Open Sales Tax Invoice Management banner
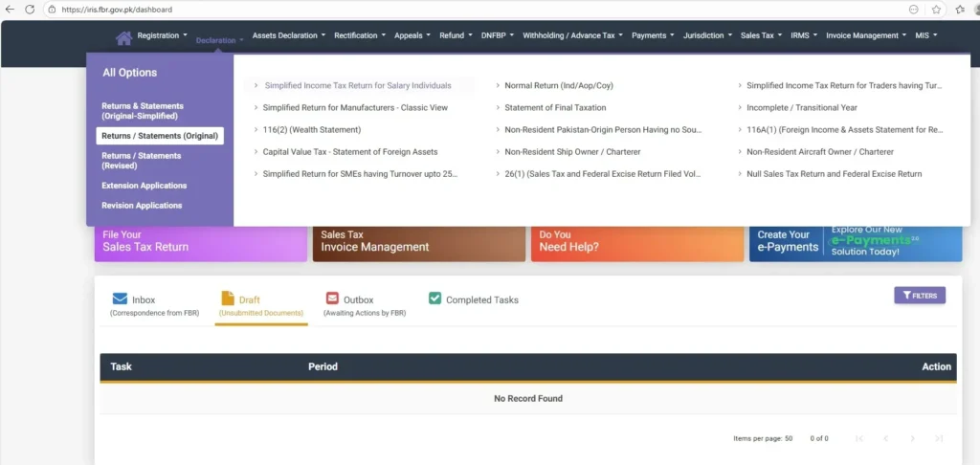This screenshot has width=980, height=465. click(x=419, y=242)
